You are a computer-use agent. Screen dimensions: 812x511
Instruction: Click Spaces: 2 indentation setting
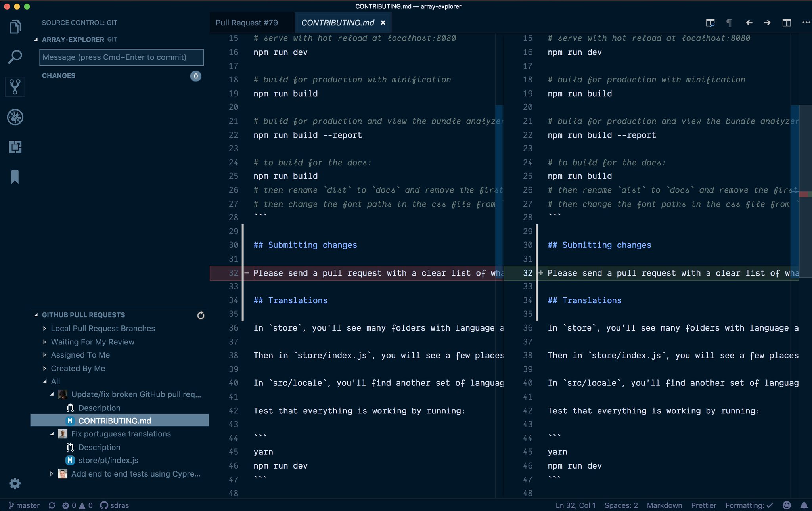[x=621, y=505]
